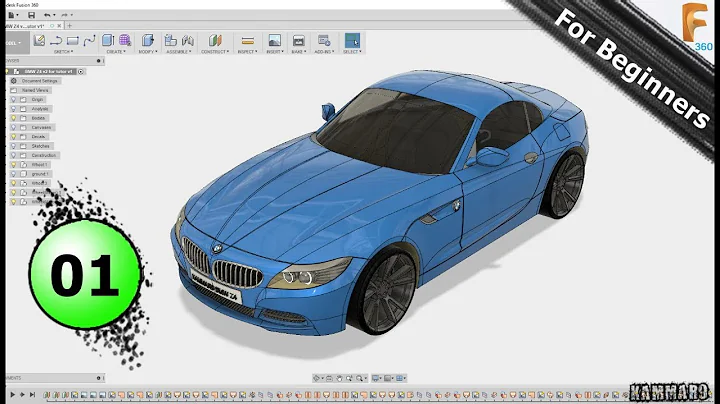
Task: Select the Line sketch tool
Action: coord(56,41)
